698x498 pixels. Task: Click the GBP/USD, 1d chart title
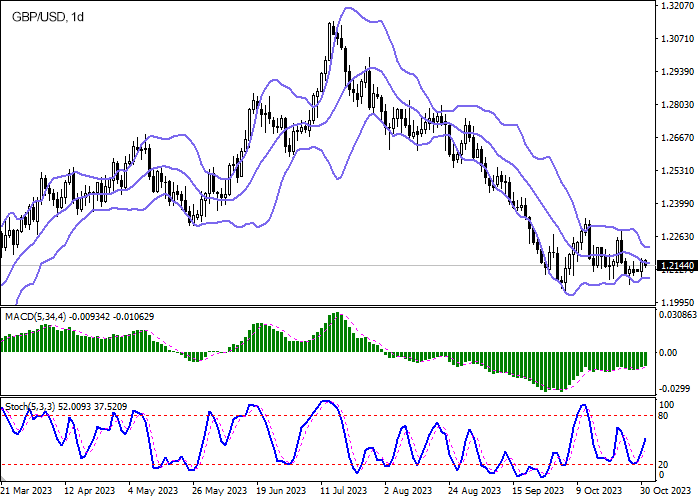pos(45,17)
